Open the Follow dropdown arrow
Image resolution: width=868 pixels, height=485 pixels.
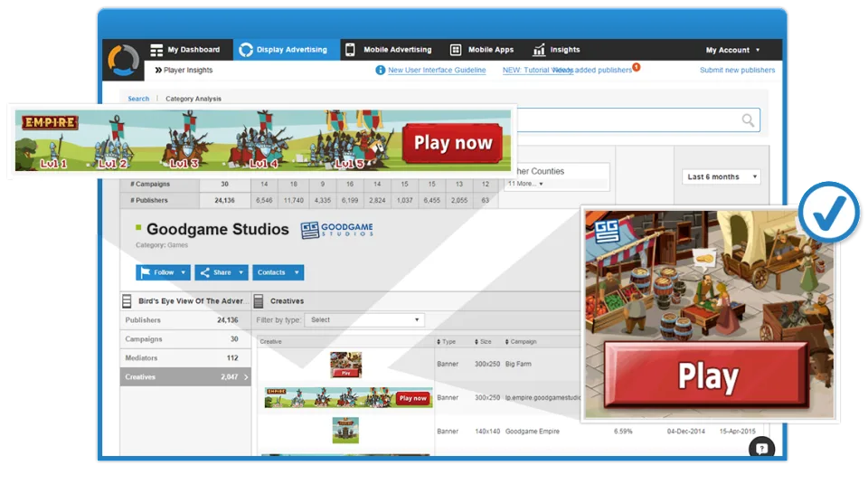(x=184, y=272)
